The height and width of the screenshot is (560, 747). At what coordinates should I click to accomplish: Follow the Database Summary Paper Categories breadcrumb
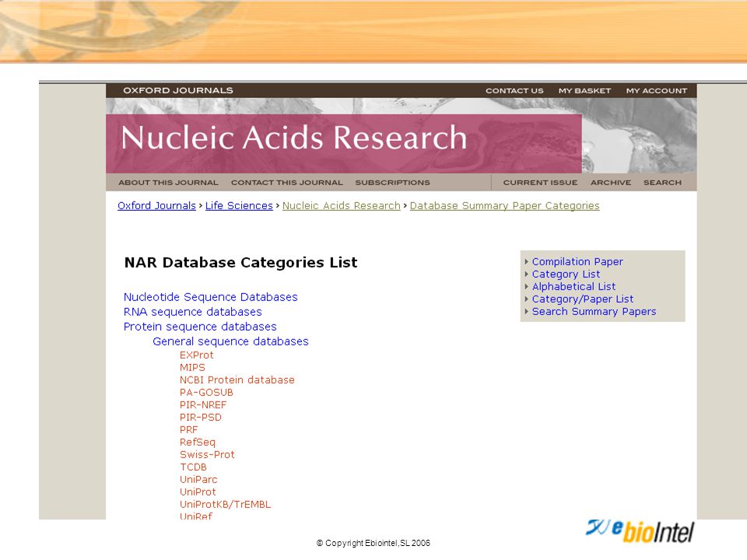tap(504, 205)
